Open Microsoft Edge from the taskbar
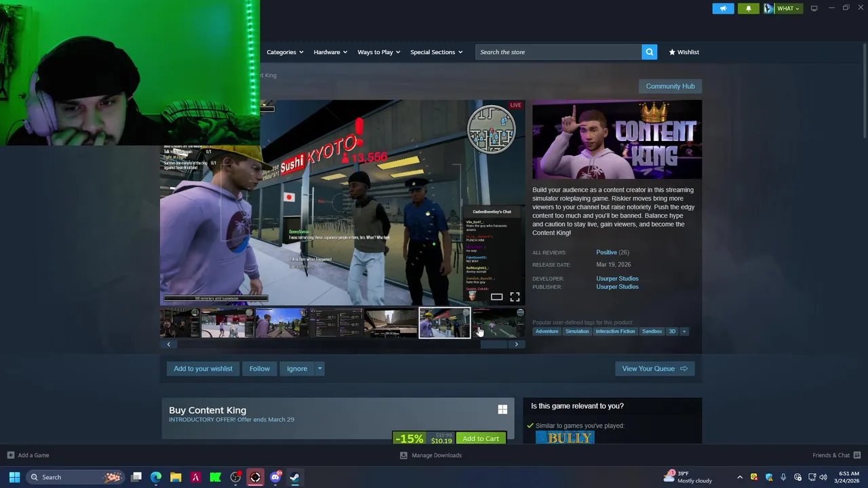 156,477
